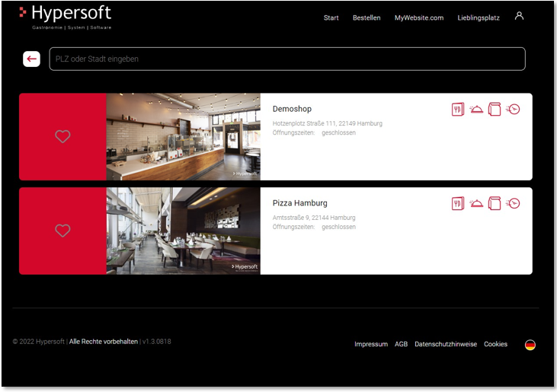This screenshot has height=392, width=557.
Task: Click the fast clock icon for Demoshop
Action: coord(513,109)
